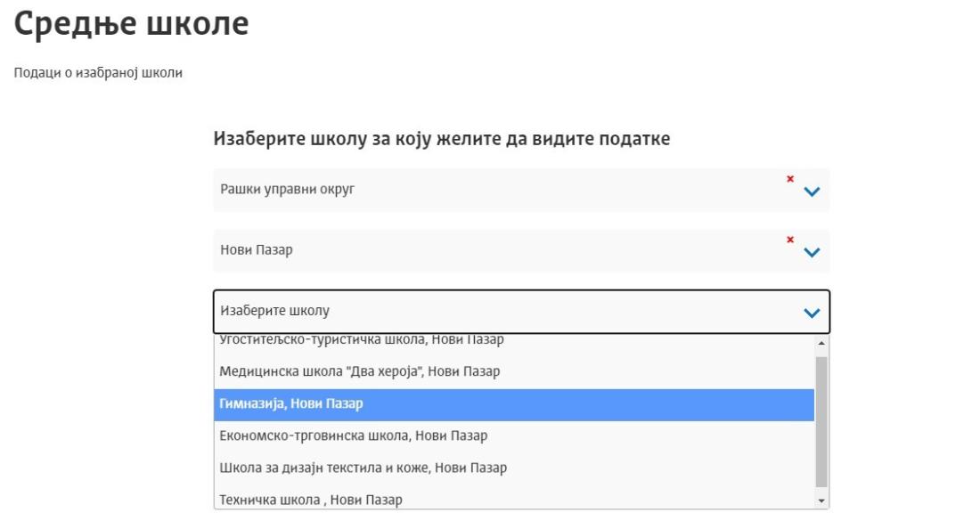Select Угоститељско-туристичка школа option
Image resolution: width=980 pixels, height=521 pixels.
click(x=514, y=341)
